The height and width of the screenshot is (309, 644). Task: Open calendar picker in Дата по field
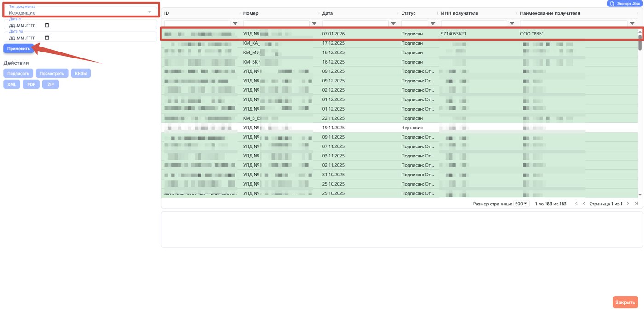(x=47, y=38)
